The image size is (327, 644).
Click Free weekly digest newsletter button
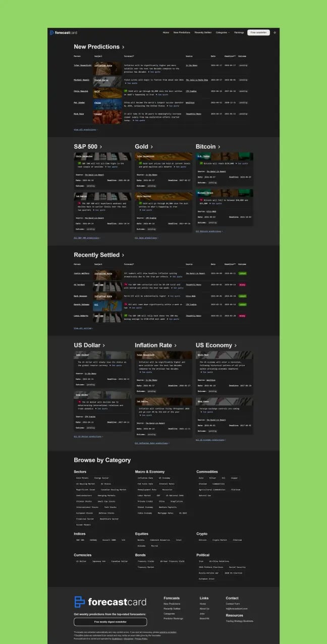pyautogui.click(x=110, y=622)
